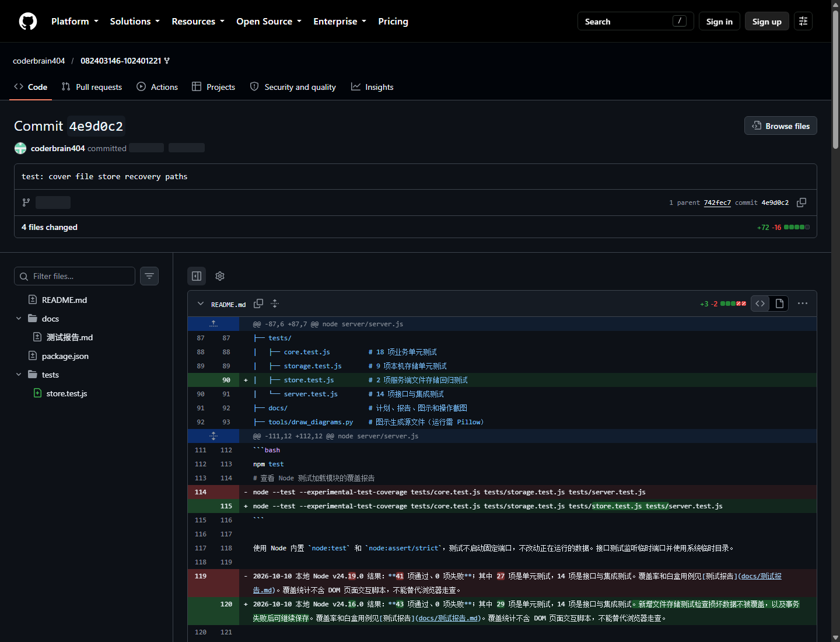Open the diff view settings gear
This screenshot has width=840, height=642.
coord(220,276)
